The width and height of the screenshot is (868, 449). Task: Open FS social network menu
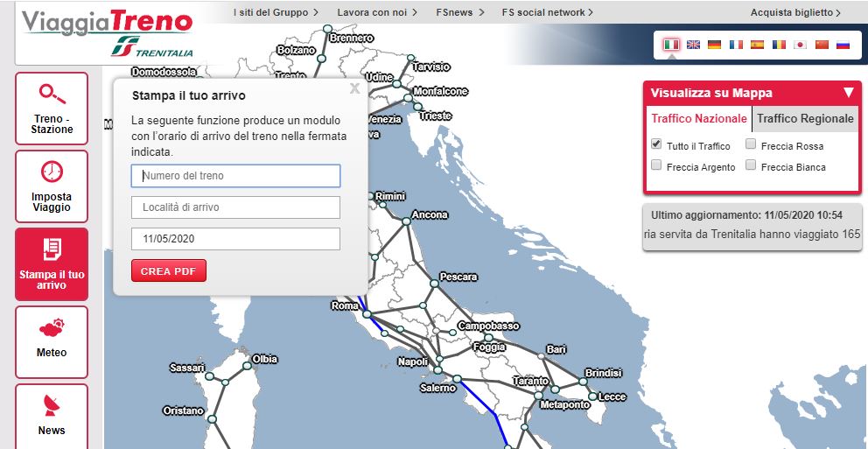548,12
